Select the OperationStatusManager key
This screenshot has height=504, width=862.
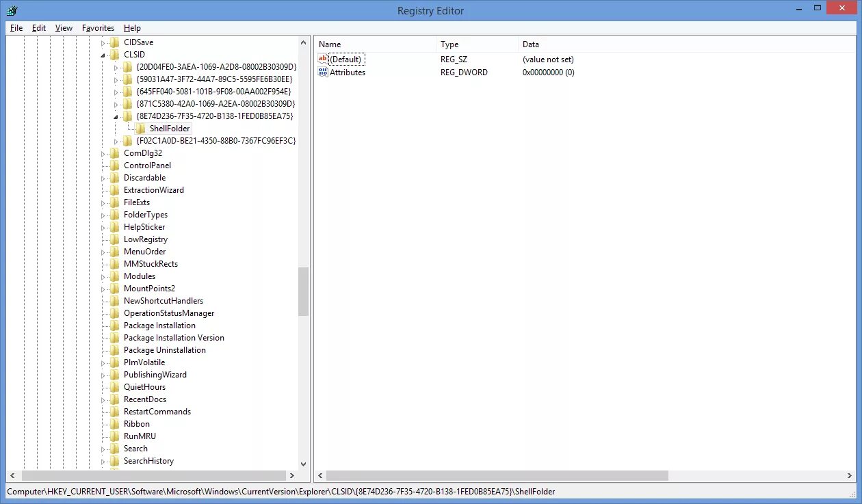[x=169, y=313]
